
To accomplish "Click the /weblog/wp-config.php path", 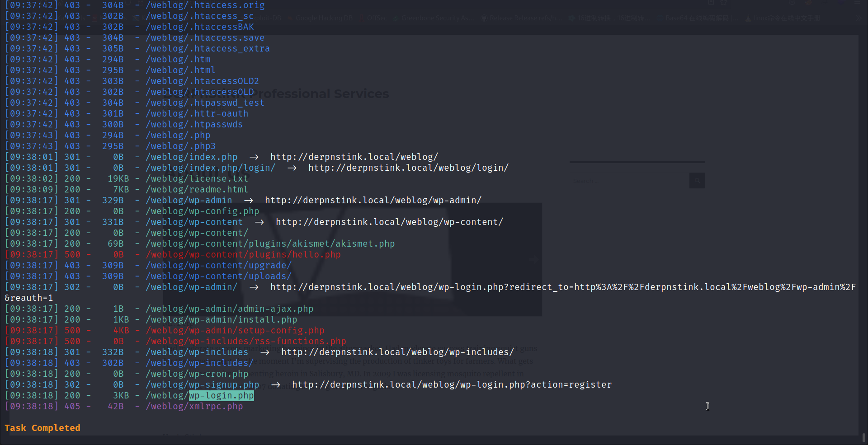I will (x=202, y=211).
